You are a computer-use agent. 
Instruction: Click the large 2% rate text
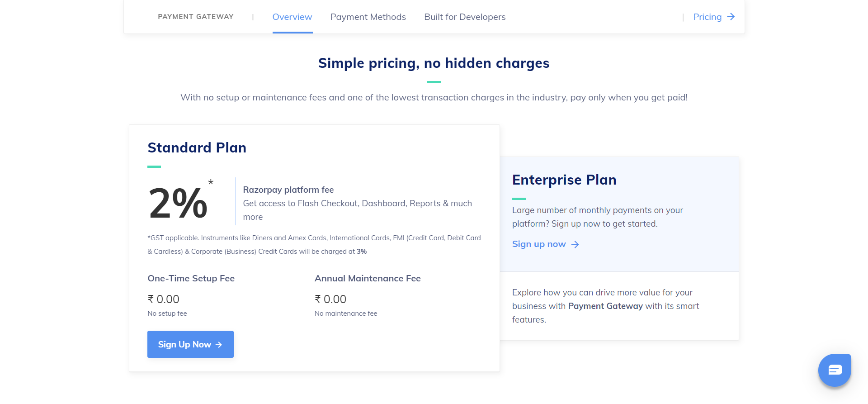click(x=178, y=203)
